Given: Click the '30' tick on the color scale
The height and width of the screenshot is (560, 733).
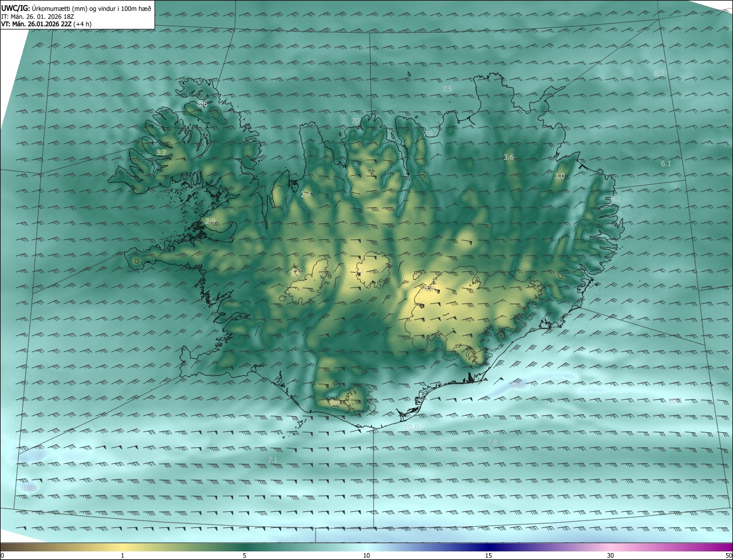Looking at the screenshot, I should click(610, 555).
